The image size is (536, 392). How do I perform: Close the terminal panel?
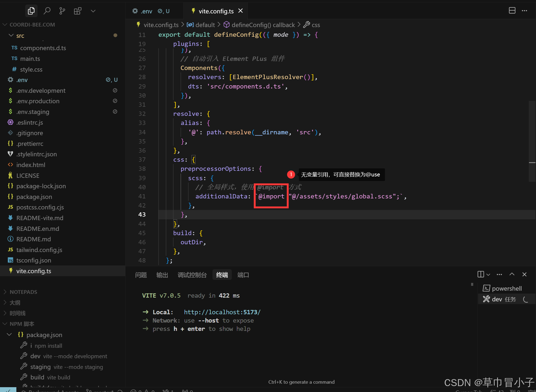pyautogui.click(x=524, y=274)
